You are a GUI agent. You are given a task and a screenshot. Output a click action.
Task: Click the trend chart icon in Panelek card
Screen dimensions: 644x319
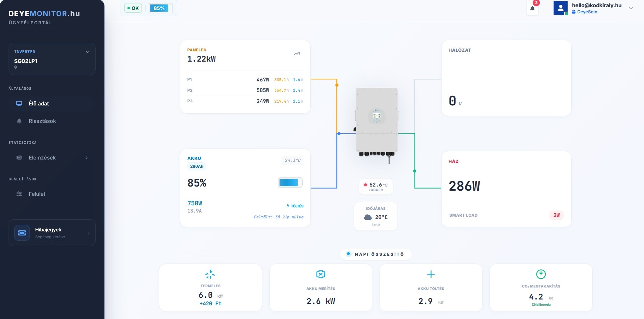click(297, 53)
